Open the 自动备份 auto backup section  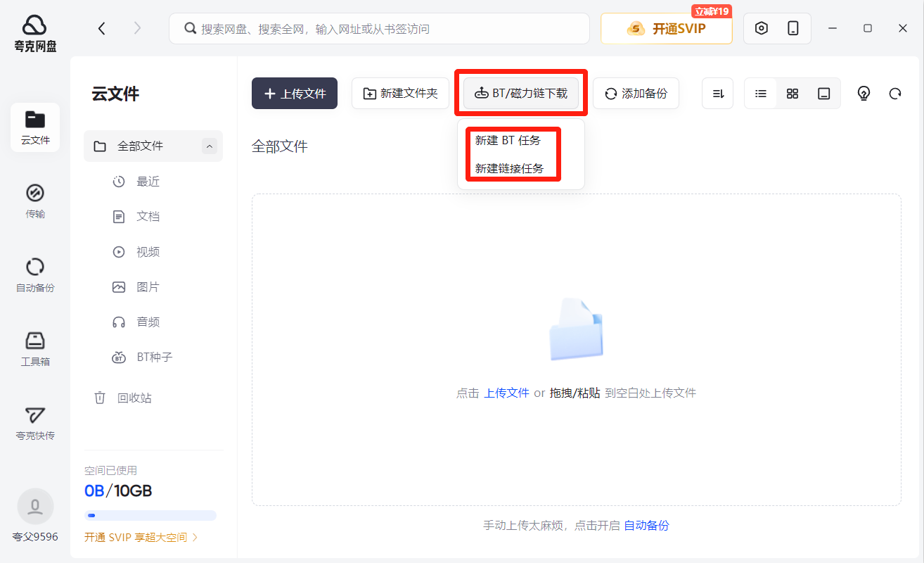point(35,275)
